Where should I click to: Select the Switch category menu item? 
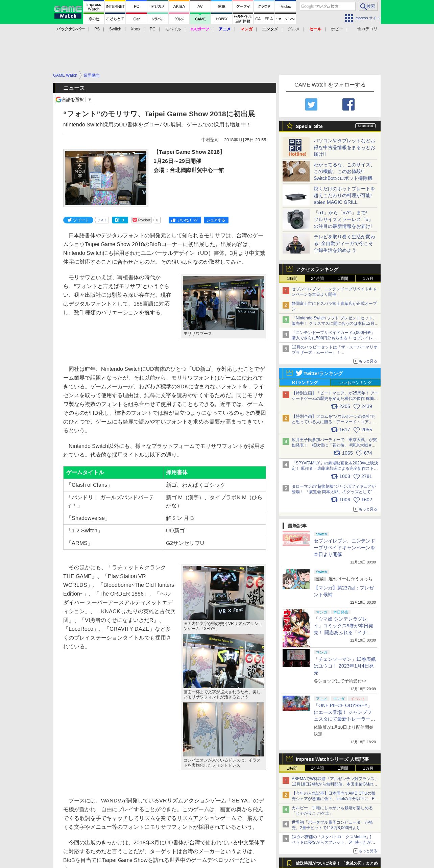pyautogui.click(x=115, y=29)
